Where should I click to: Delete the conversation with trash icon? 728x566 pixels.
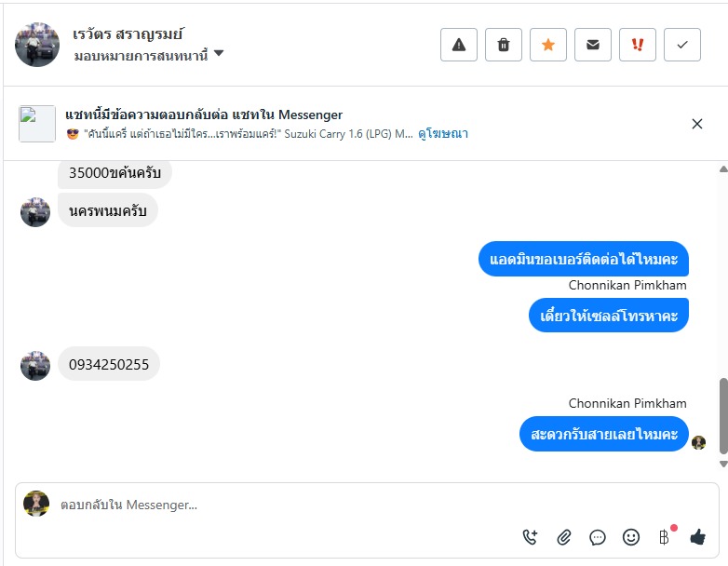504,45
